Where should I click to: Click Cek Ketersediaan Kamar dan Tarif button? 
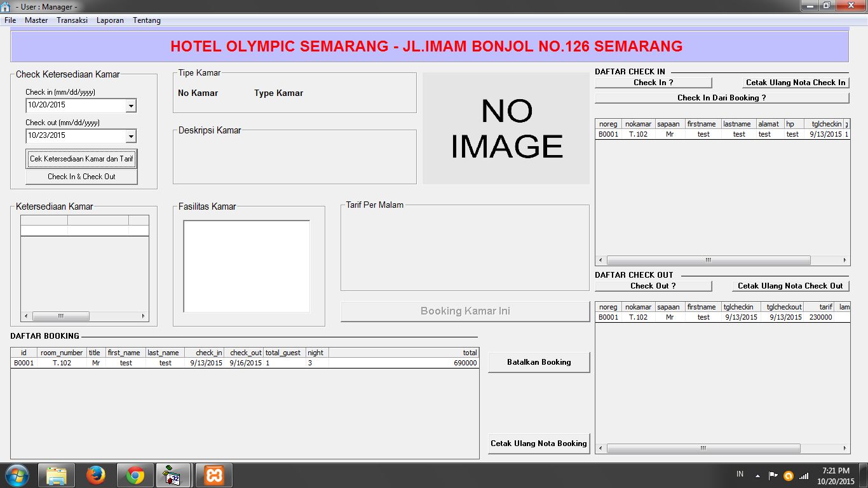pos(81,159)
